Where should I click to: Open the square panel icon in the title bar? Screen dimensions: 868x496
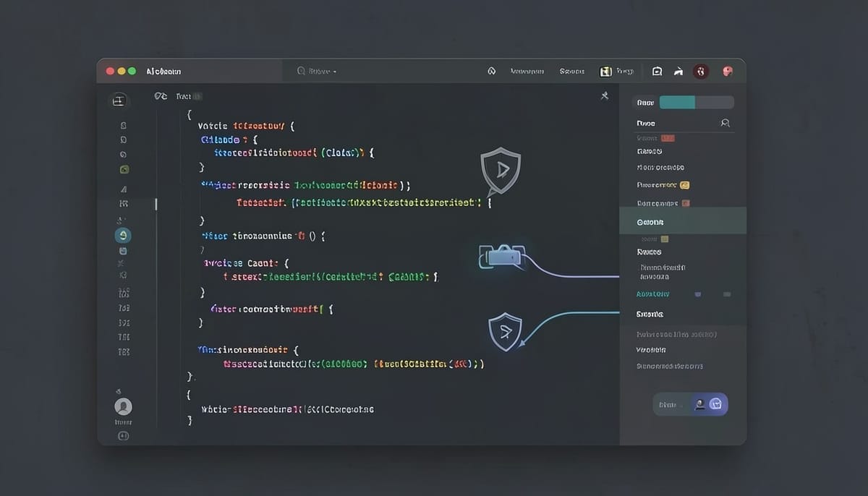(x=657, y=71)
